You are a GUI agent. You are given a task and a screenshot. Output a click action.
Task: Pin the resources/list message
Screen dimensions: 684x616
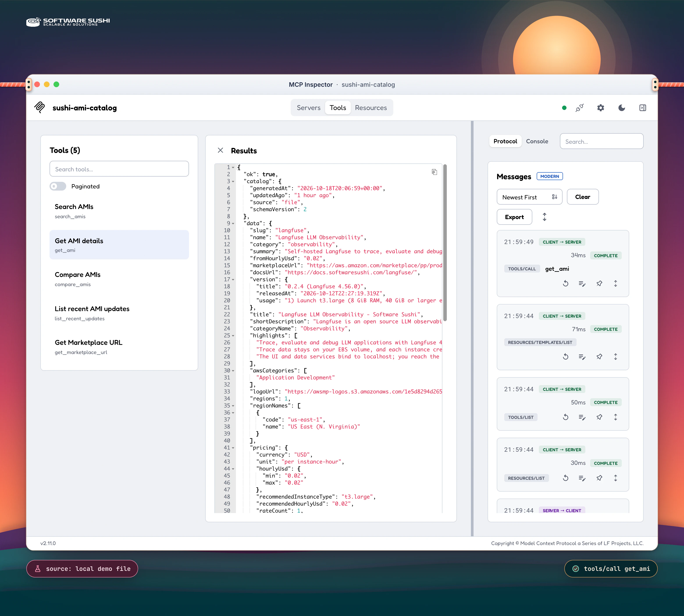599,478
